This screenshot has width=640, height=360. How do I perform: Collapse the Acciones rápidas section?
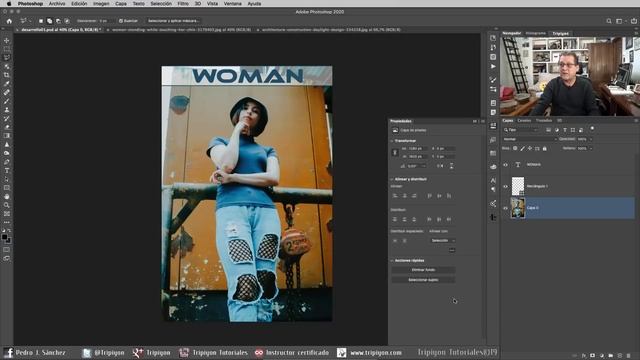coord(391,260)
